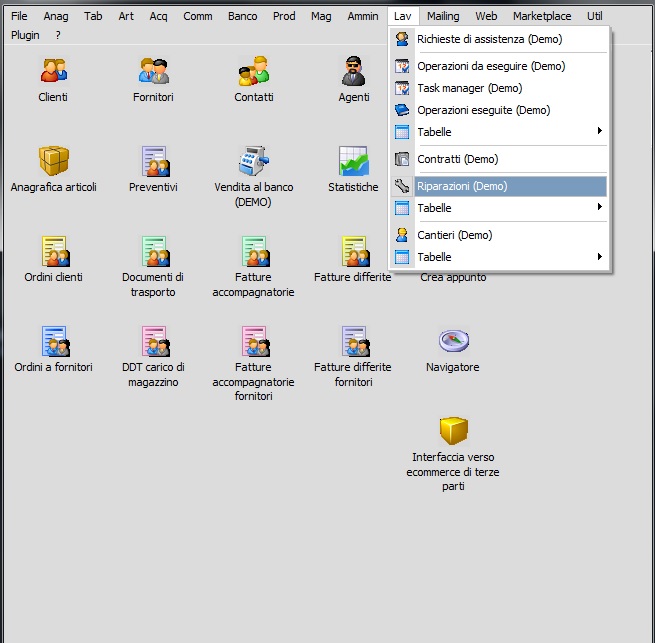Image resolution: width=655 pixels, height=643 pixels.
Task: Choose Operazioni eseguite (Demo) entry
Action: pyautogui.click(x=500, y=110)
